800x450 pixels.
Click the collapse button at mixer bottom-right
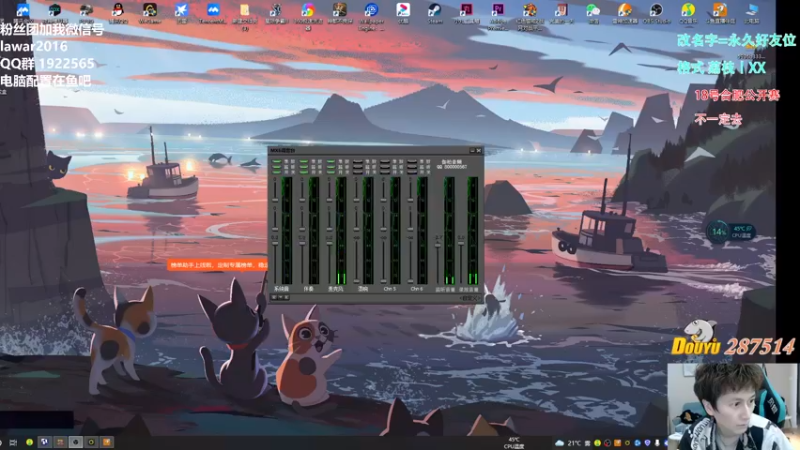point(470,298)
